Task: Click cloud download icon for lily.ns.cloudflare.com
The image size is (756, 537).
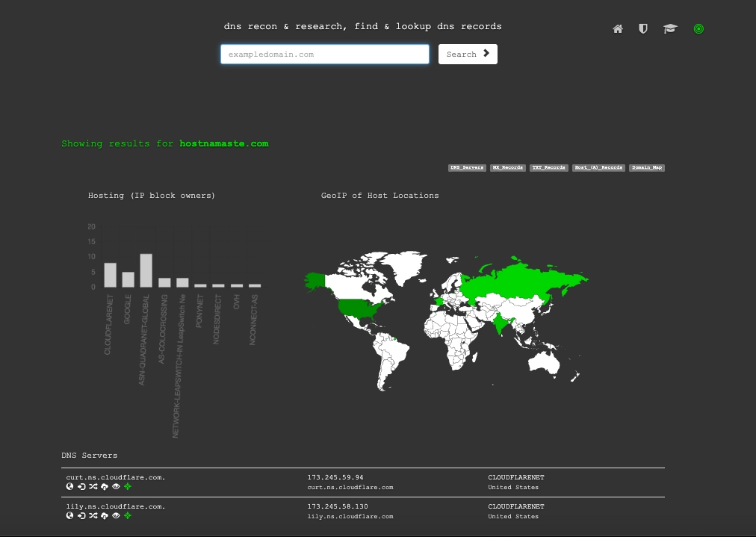Action: pos(105,516)
